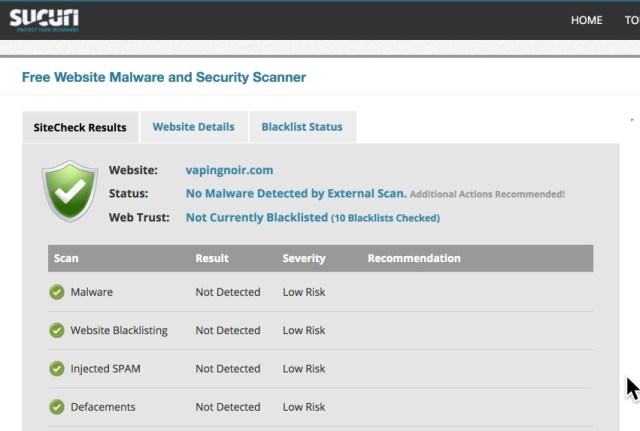Select the SiteCheck Results tab
The height and width of the screenshot is (431, 640).
pos(80,127)
